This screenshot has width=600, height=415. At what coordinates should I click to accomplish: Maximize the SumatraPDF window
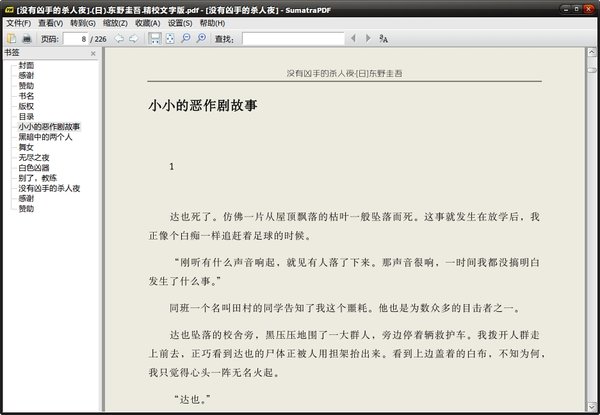[576, 9]
